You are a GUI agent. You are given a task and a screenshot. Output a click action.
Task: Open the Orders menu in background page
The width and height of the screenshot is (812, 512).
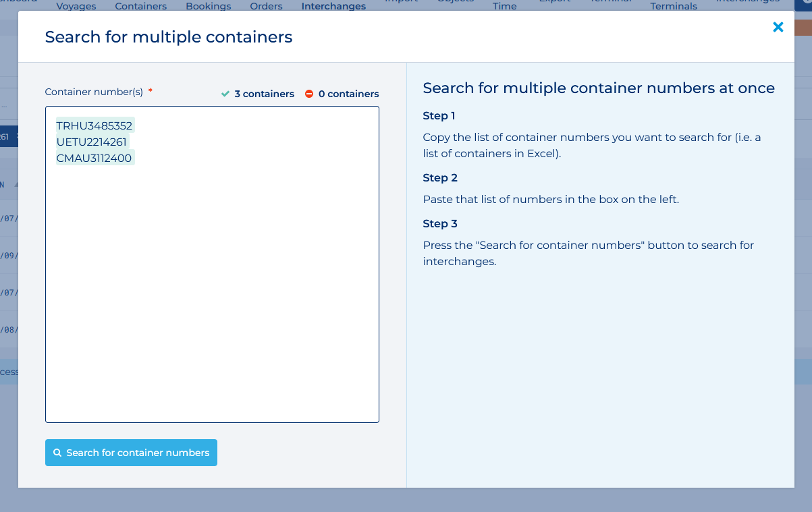[x=266, y=6]
